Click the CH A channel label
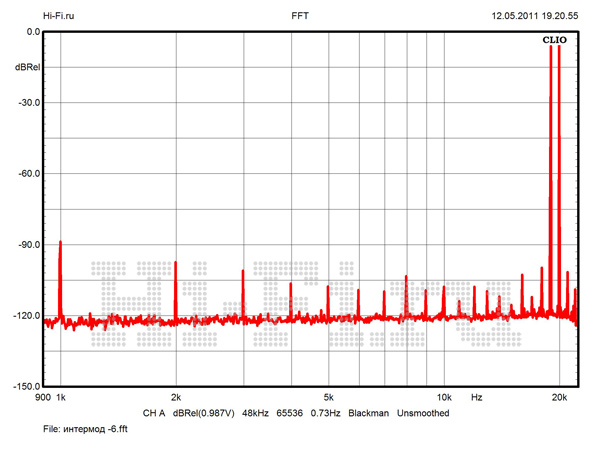Viewport: 600px width, 450px height. pyautogui.click(x=154, y=413)
